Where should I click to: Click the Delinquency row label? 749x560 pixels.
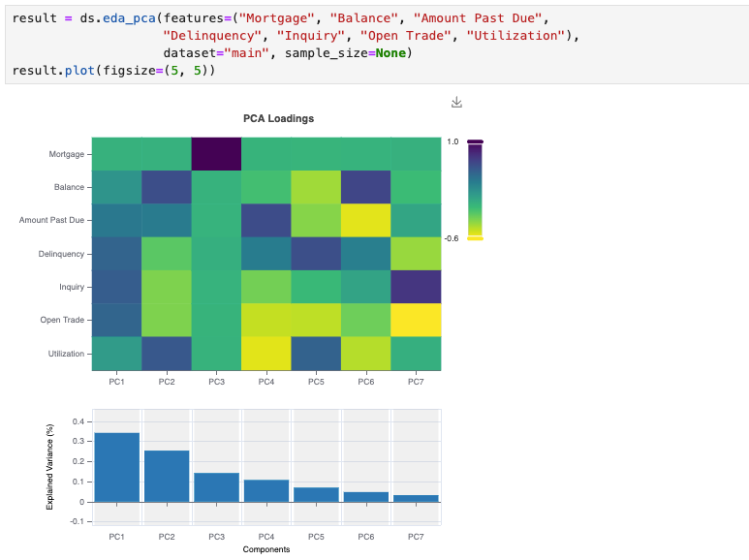61,254
